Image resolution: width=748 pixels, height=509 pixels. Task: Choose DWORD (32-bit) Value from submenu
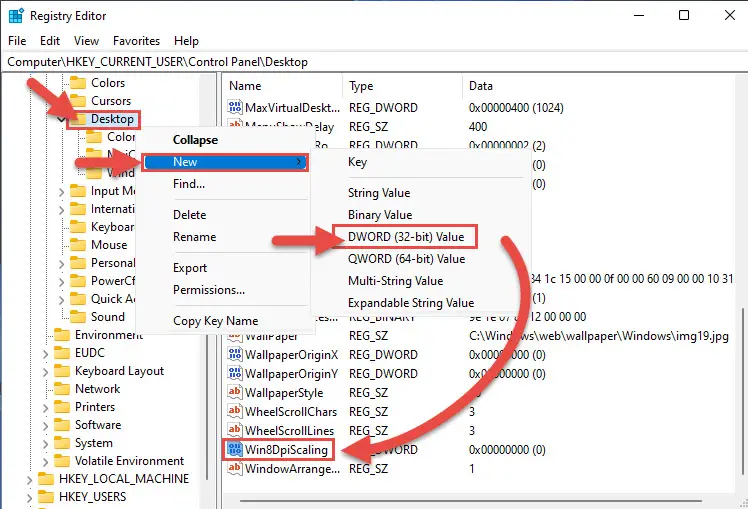(x=405, y=237)
